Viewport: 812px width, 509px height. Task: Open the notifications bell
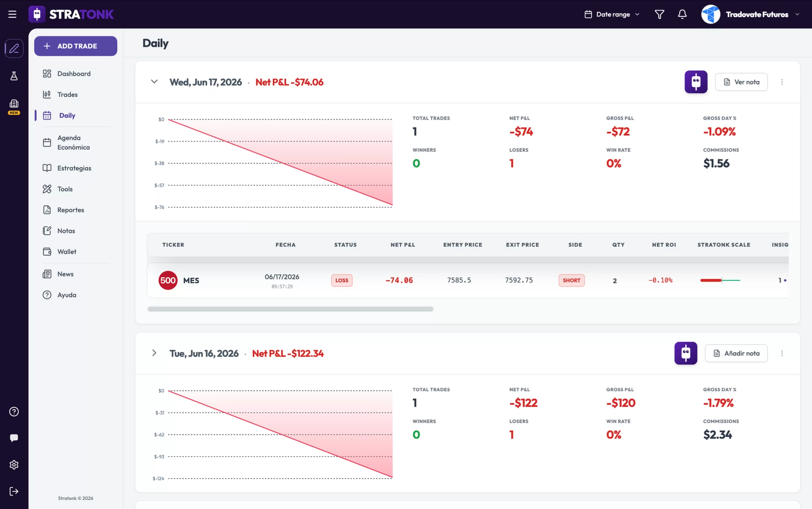pyautogui.click(x=682, y=14)
